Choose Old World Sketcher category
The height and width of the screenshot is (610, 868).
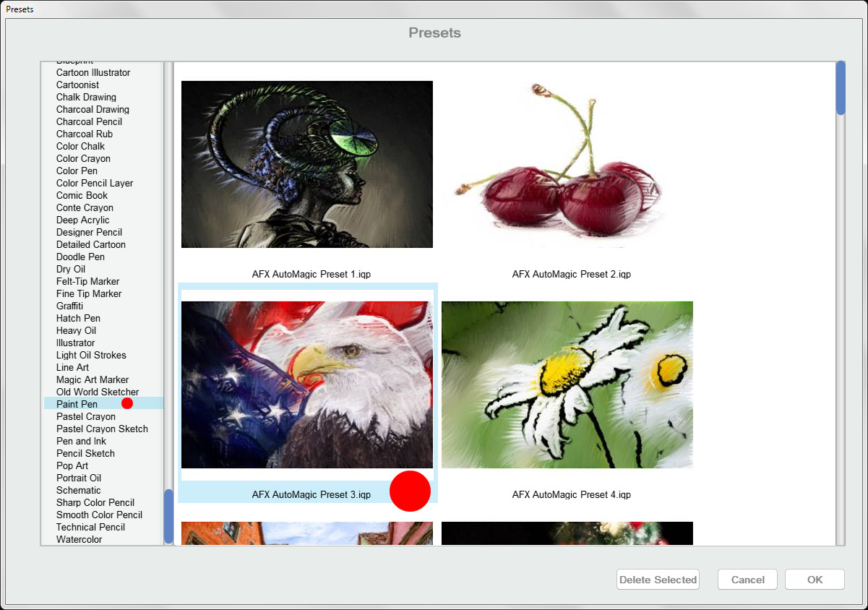pos(98,392)
